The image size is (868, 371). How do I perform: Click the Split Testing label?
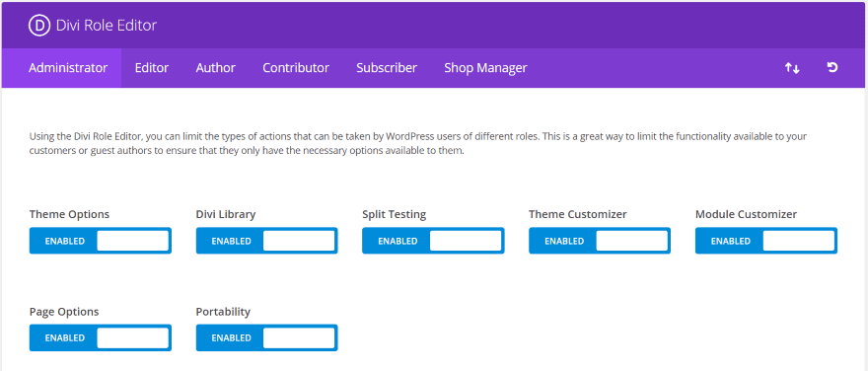395,214
